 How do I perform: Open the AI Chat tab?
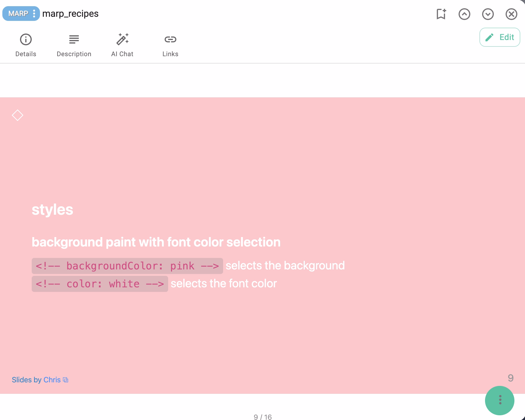(122, 45)
